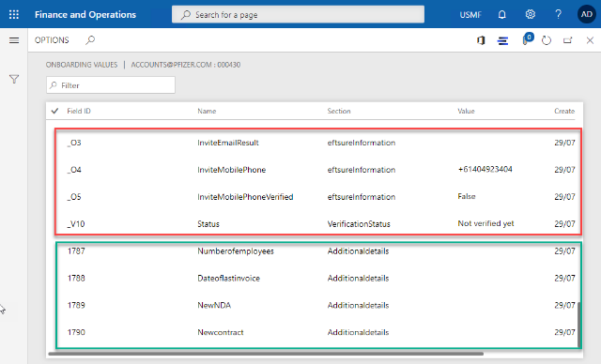
Task: Open the USMF company picker
Action: 470,15
